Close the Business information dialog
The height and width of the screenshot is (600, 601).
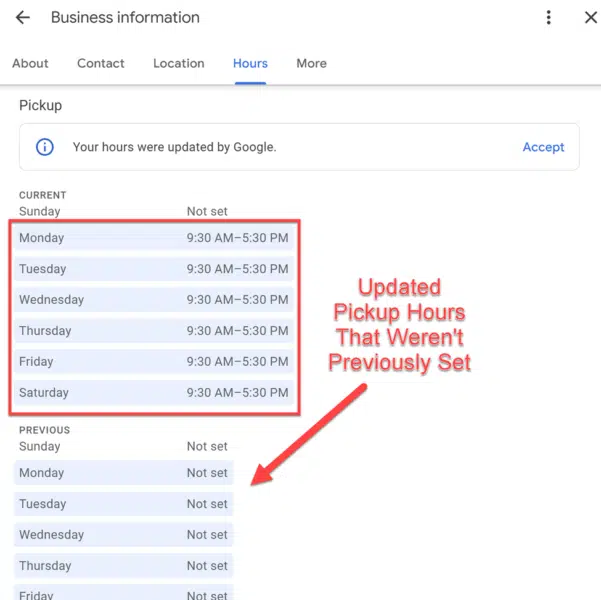(x=590, y=18)
